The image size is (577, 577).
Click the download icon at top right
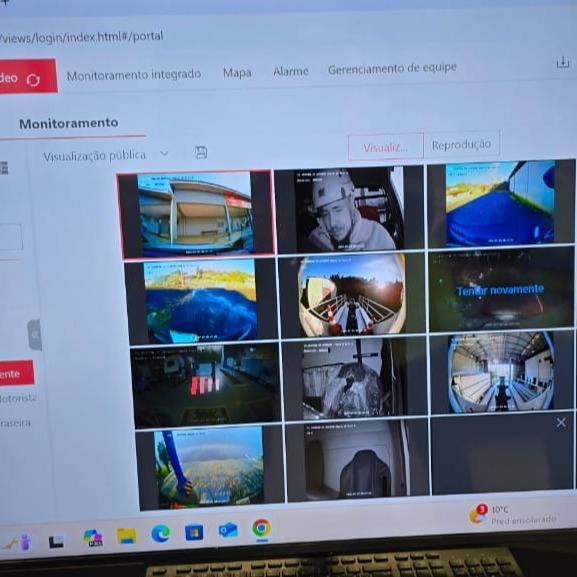pyautogui.click(x=562, y=63)
